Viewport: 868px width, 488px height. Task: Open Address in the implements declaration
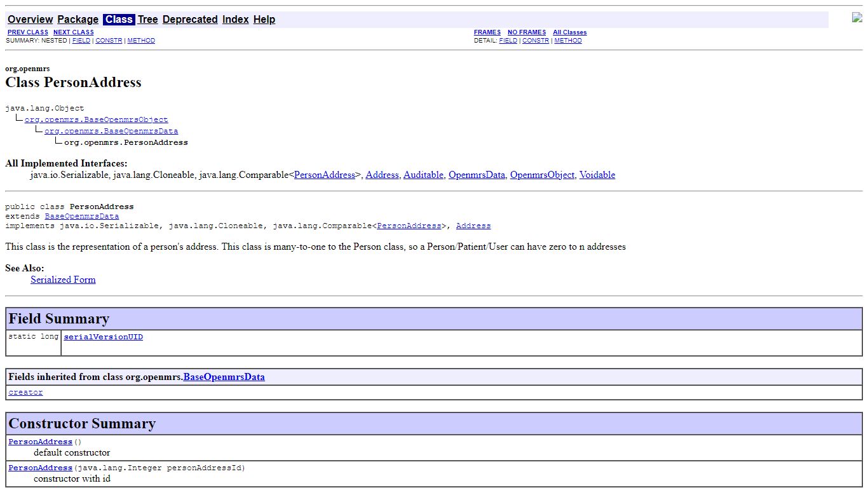click(473, 226)
